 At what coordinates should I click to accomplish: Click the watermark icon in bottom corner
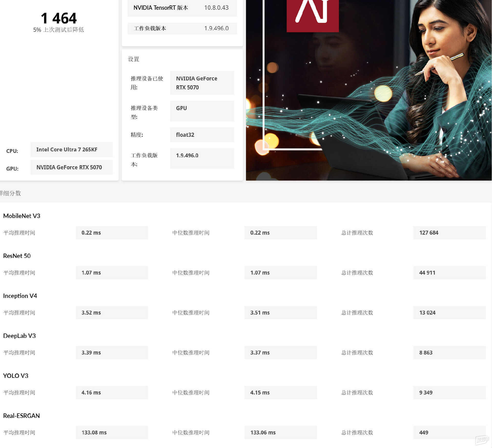click(x=482, y=440)
